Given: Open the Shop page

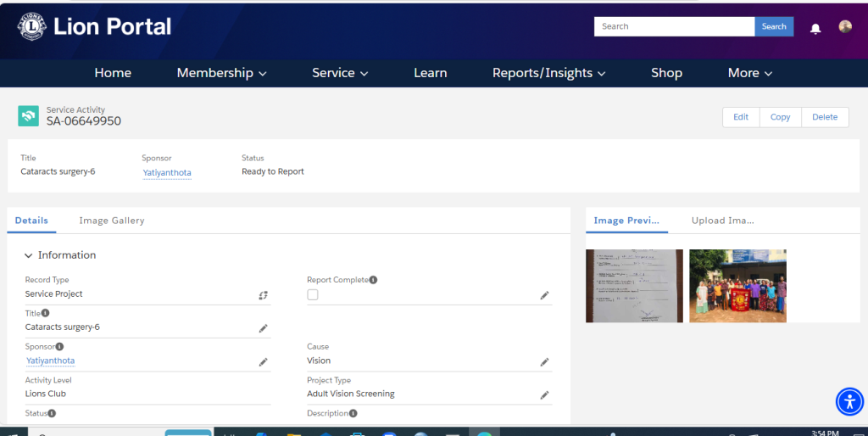Looking at the screenshot, I should coord(666,73).
